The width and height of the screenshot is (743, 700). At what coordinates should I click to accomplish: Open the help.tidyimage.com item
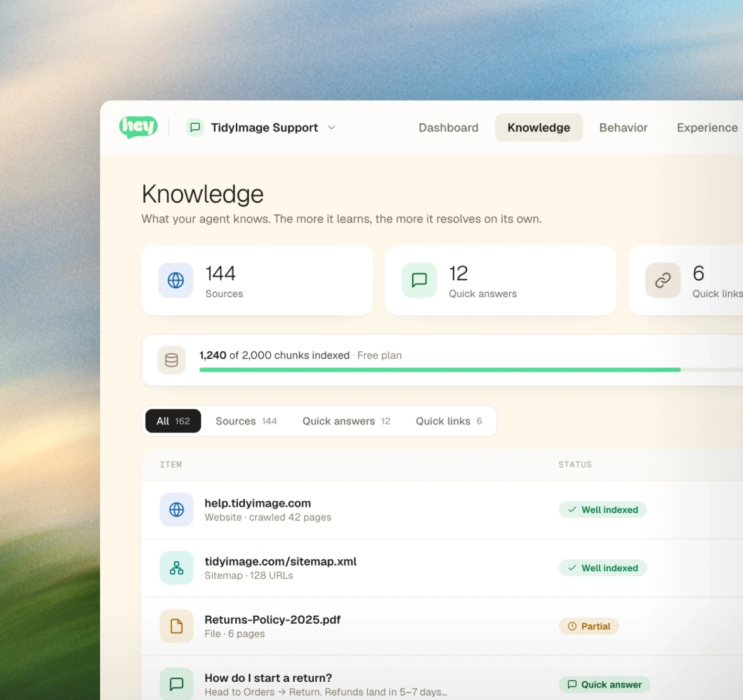click(442, 509)
